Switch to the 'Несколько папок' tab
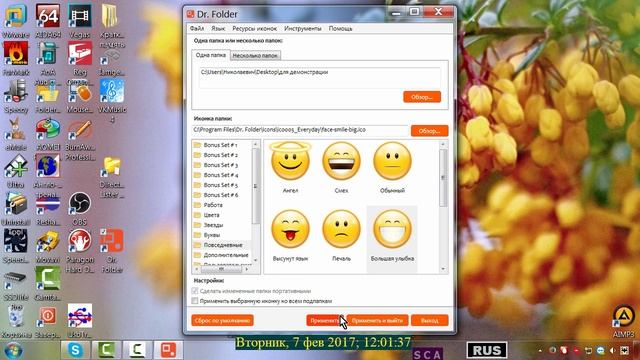This screenshot has width=640, height=360. coord(255,56)
